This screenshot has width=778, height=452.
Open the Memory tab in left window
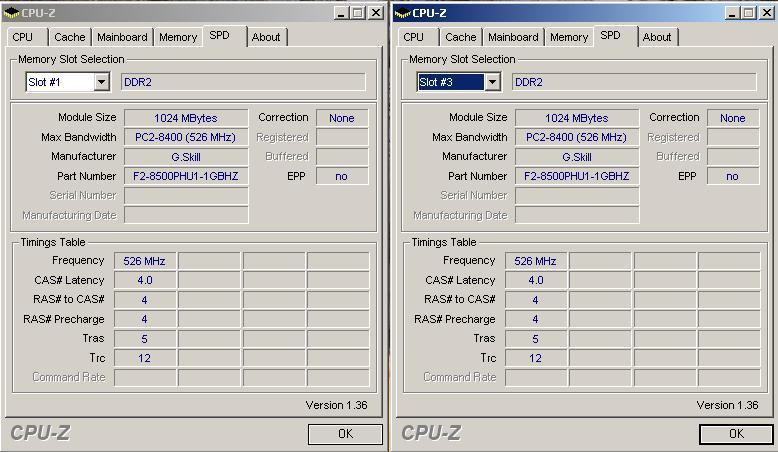tap(178, 37)
